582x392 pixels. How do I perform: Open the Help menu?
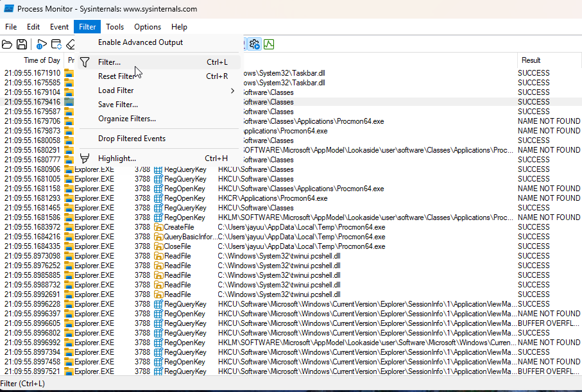(x=179, y=27)
